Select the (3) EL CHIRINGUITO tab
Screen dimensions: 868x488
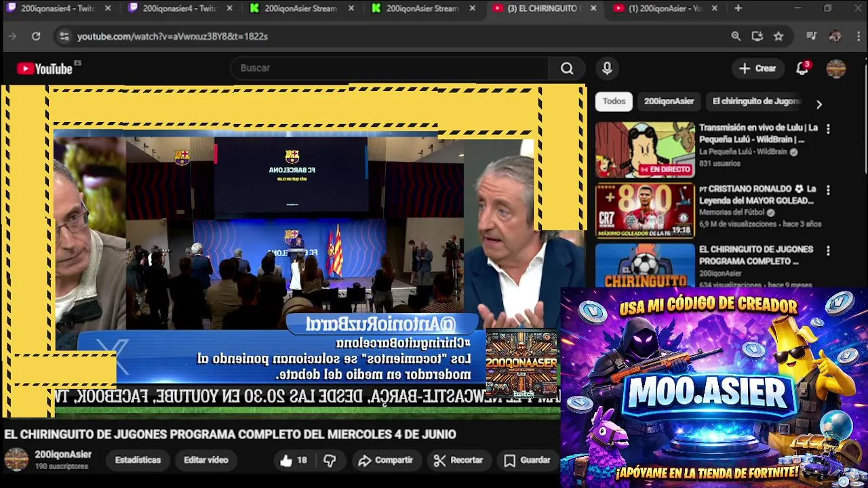[545, 9]
